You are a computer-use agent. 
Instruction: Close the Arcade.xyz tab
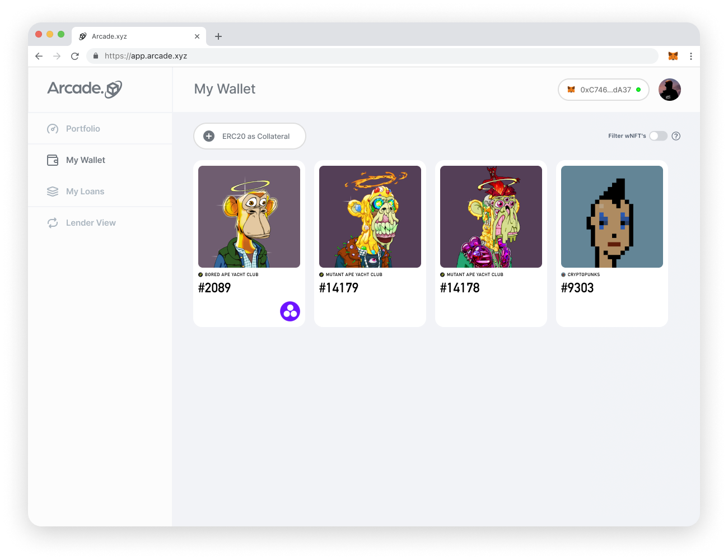(197, 36)
